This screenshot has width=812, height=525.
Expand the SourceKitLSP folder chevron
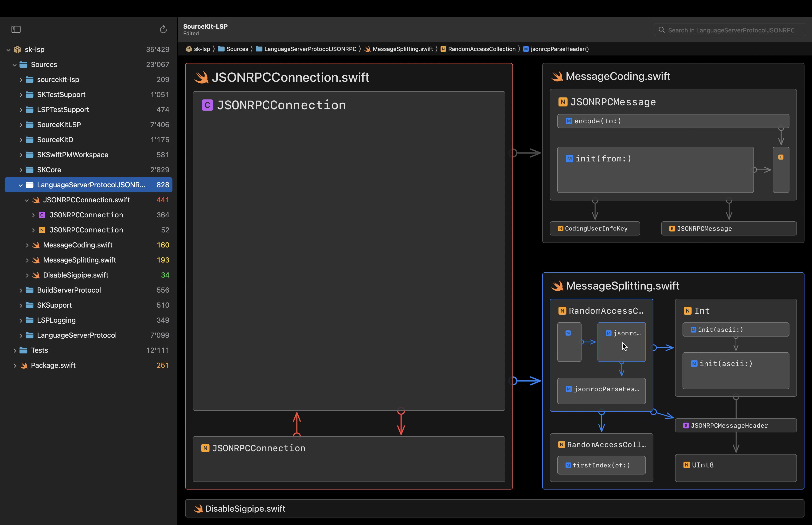click(21, 125)
